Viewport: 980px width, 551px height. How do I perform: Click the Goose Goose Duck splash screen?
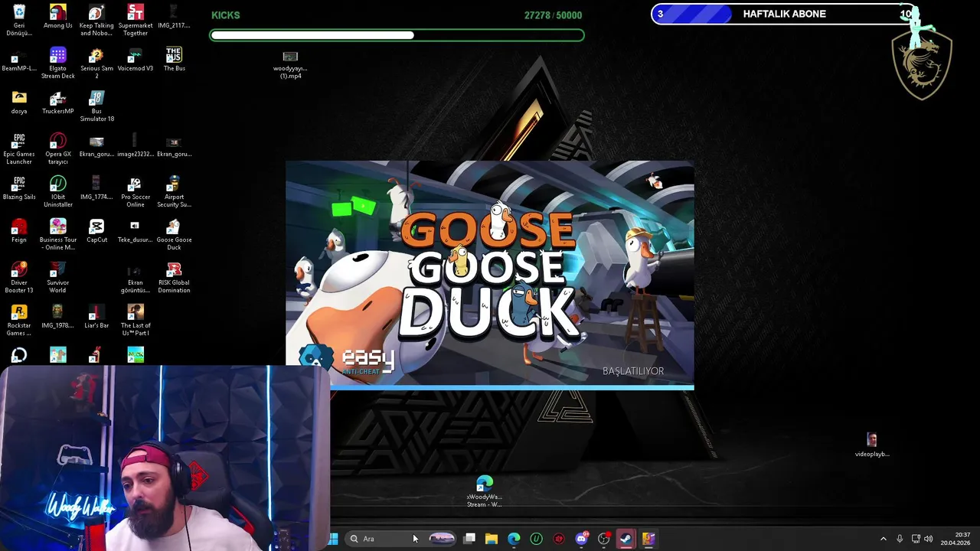[x=490, y=275]
